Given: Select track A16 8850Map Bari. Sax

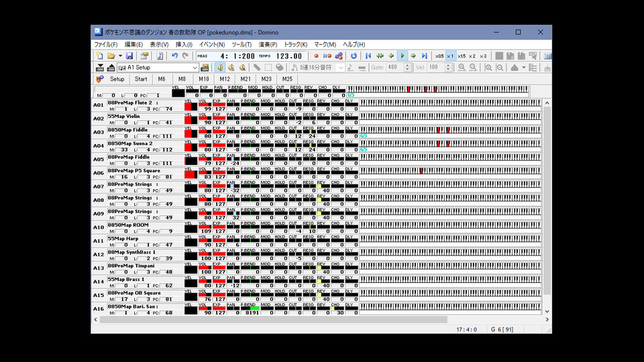Looking at the screenshot, I should point(137,309).
